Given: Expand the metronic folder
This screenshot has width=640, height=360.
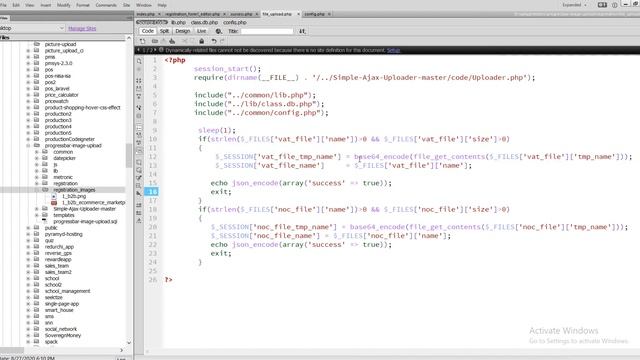Looking at the screenshot, I should [37, 177].
